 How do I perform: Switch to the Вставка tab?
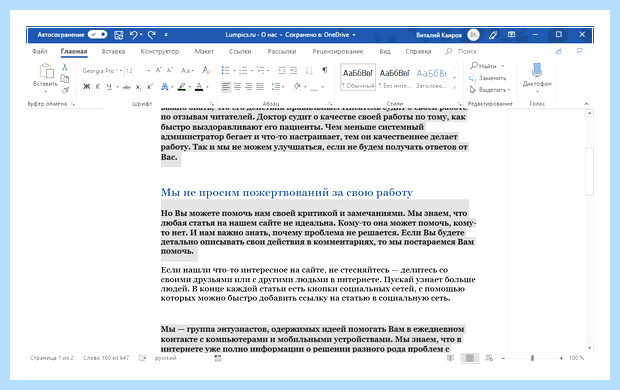(113, 51)
